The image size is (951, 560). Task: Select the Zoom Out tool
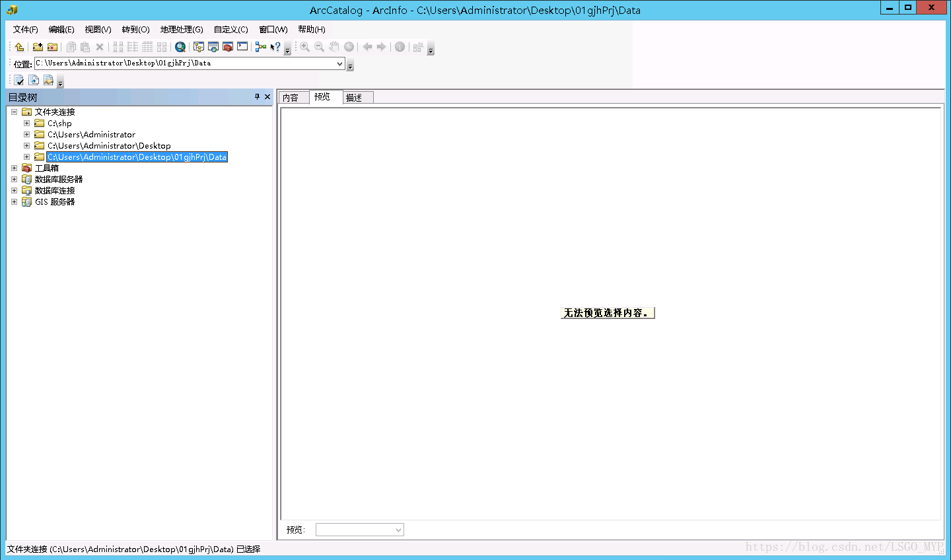(319, 47)
